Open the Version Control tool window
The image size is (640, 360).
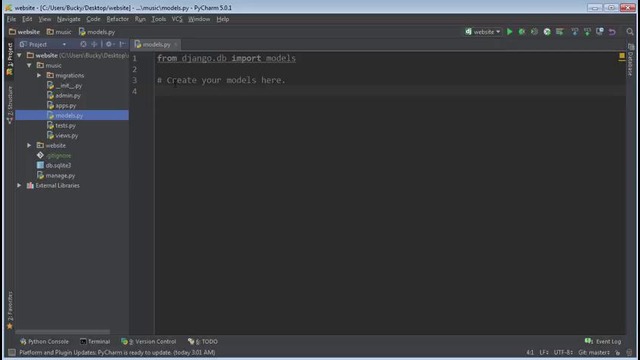pyautogui.click(x=149, y=342)
